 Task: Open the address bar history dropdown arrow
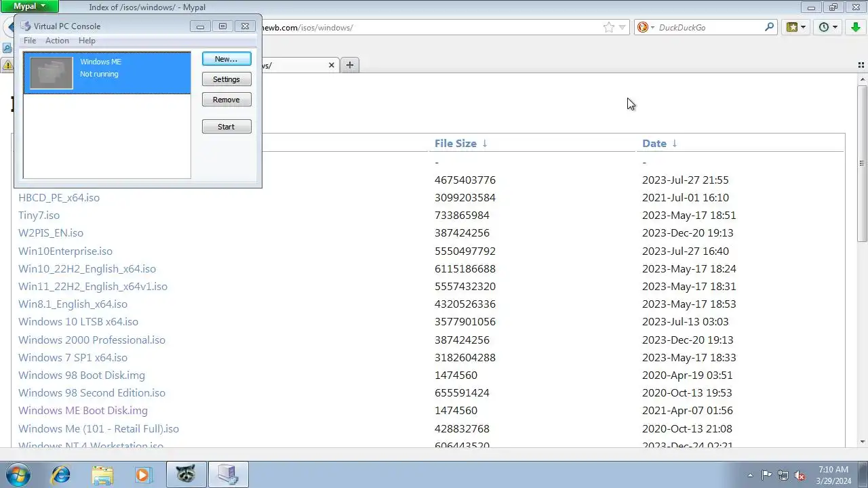[622, 28]
